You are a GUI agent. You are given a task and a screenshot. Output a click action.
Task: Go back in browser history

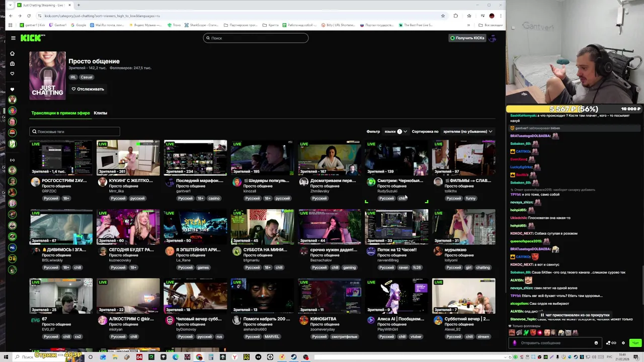click(x=11, y=16)
